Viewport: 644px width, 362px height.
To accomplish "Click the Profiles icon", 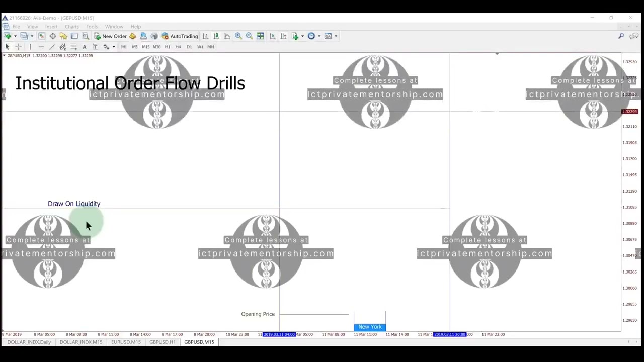I will (24, 36).
